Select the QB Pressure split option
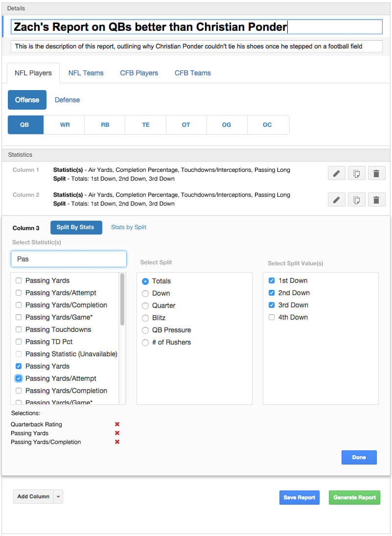The height and width of the screenshot is (536, 392). (145, 330)
